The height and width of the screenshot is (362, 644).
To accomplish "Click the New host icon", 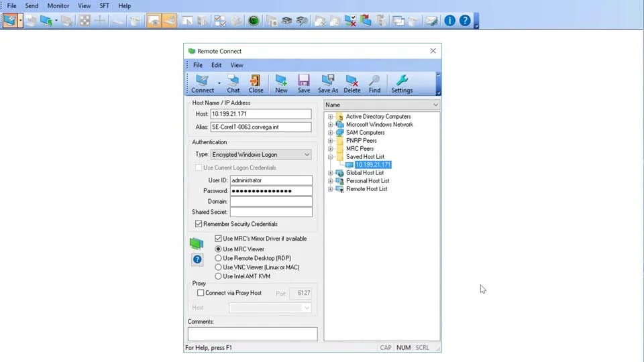I will [281, 84].
